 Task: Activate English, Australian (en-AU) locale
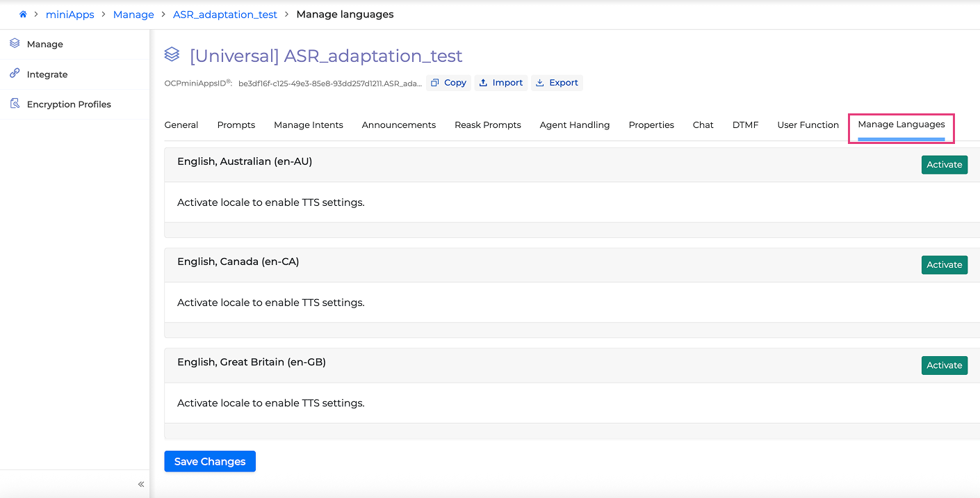click(x=945, y=165)
